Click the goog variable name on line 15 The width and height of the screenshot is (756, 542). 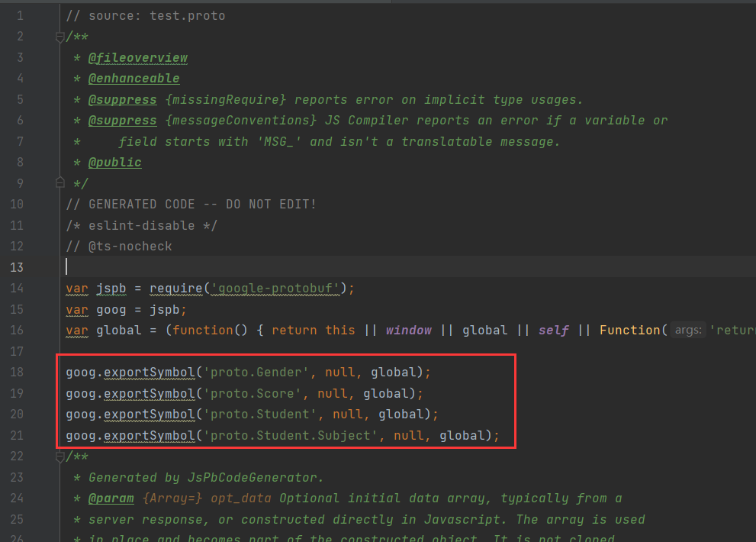click(111, 310)
